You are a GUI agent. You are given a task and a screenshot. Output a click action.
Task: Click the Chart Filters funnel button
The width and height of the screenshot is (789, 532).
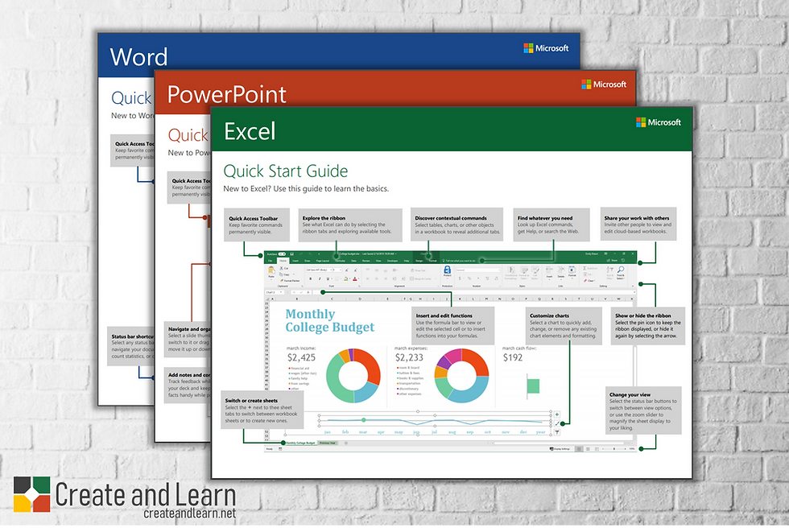(x=557, y=432)
